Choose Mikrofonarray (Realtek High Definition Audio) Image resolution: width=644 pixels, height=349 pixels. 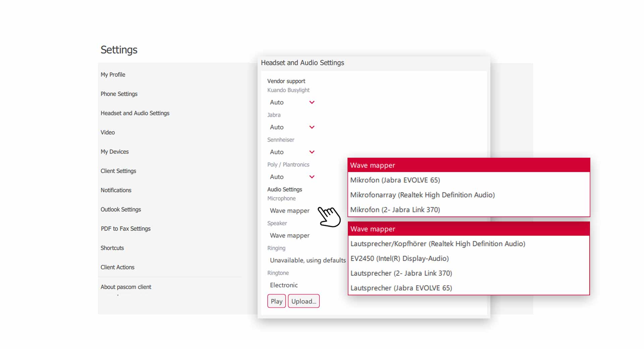(x=469, y=195)
